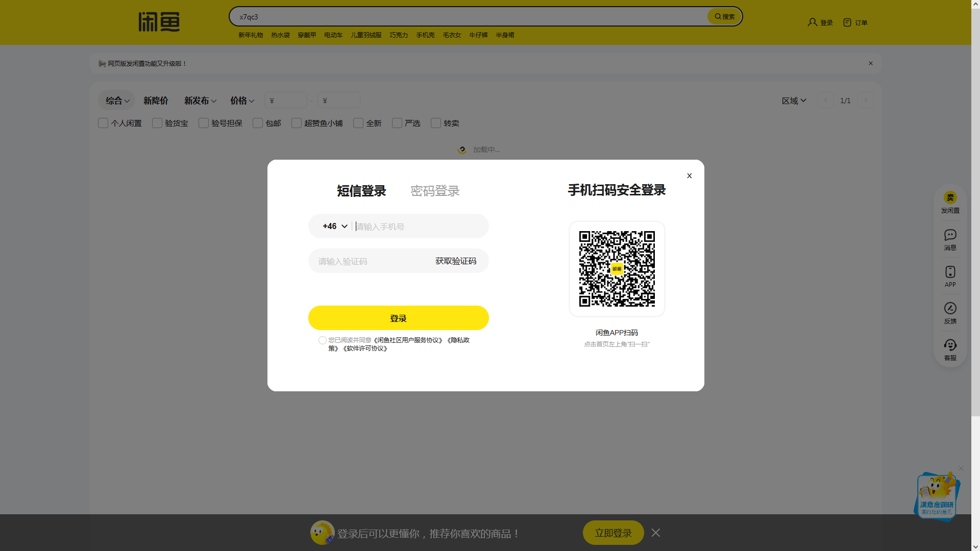The height and width of the screenshot is (551, 980).
Task: Open the 满意度调研 survey mascot
Action: point(937,496)
